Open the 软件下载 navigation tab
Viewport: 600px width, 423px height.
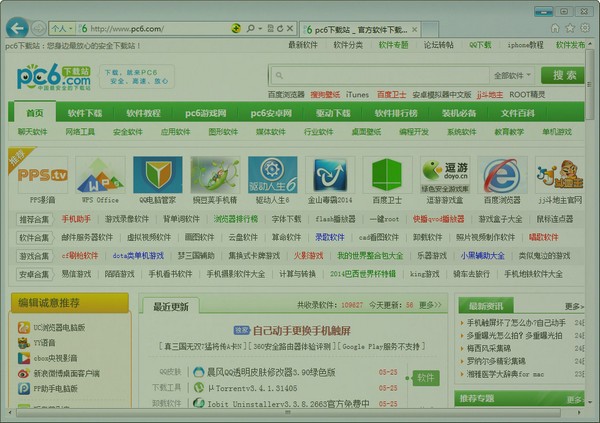85,113
